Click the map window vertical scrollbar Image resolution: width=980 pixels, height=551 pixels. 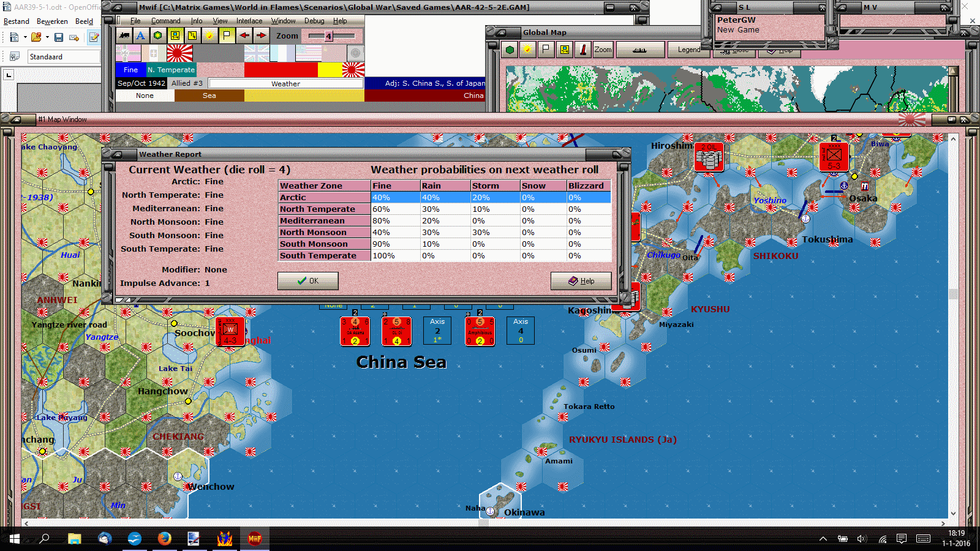[x=953, y=326]
